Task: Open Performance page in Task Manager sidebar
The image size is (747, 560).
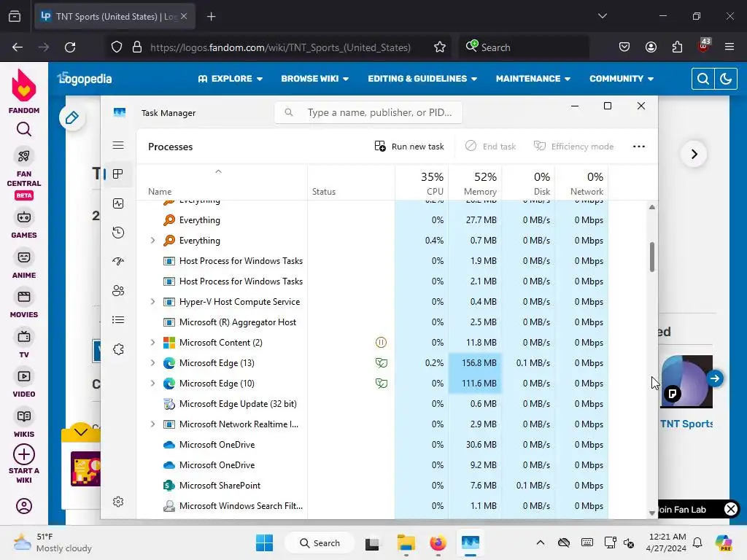Action: pyautogui.click(x=118, y=203)
